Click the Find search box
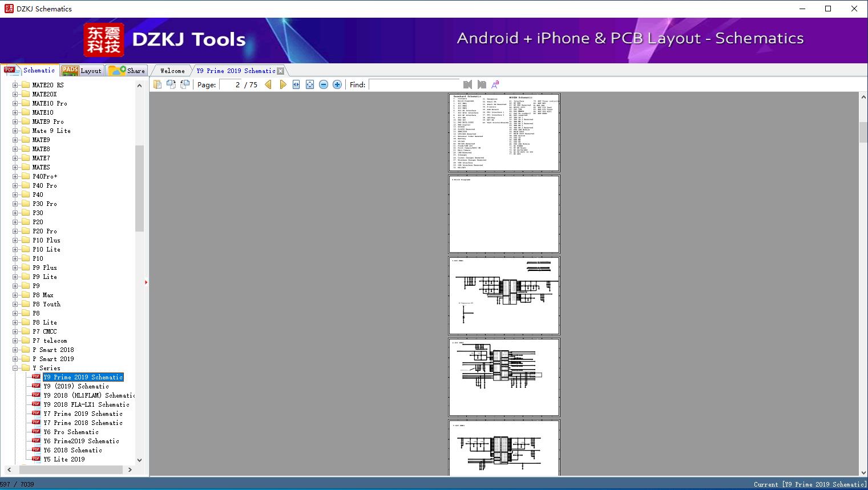This screenshot has width=868, height=490. click(x=414, y=84)
